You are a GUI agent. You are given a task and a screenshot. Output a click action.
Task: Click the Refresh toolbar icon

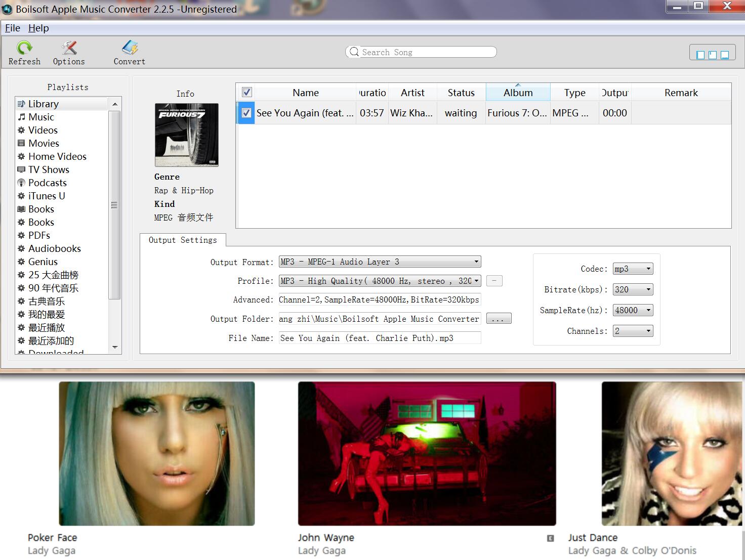(x=24, y=52)
